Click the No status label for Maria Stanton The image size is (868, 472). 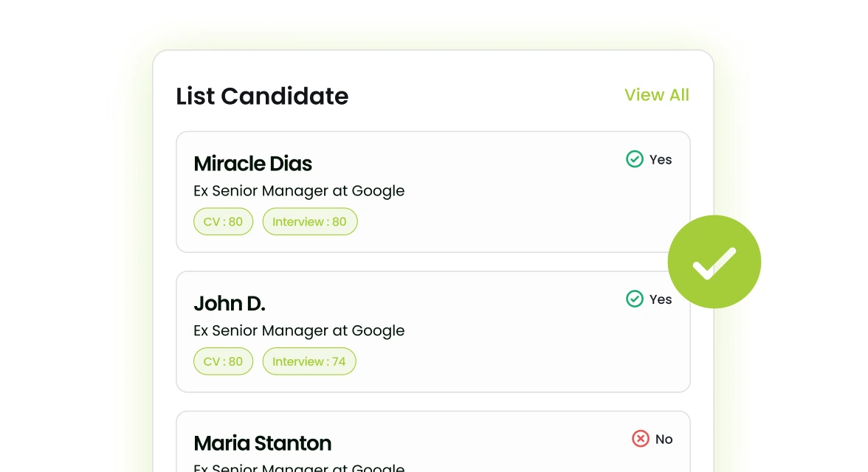[x=664, y=439]
